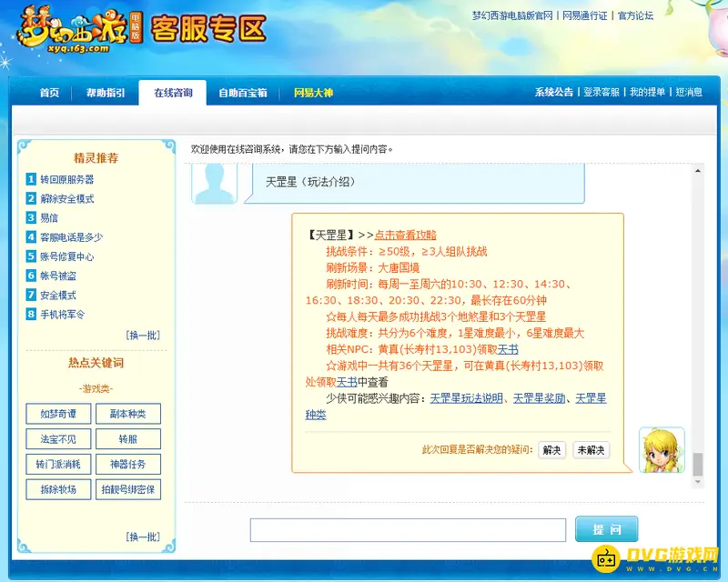Open the 梦幻西游电脑版官网 link
Image resolution: width=728 pixels, height=582 pixels.
[512, 15]
